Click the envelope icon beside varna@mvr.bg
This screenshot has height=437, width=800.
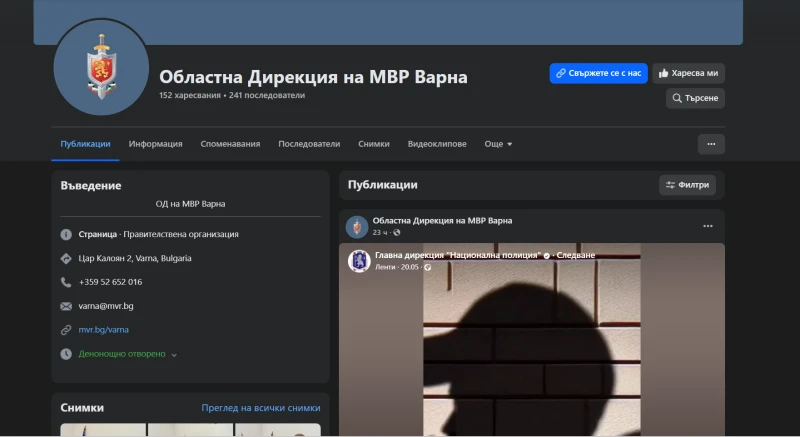tap(66, 306)
